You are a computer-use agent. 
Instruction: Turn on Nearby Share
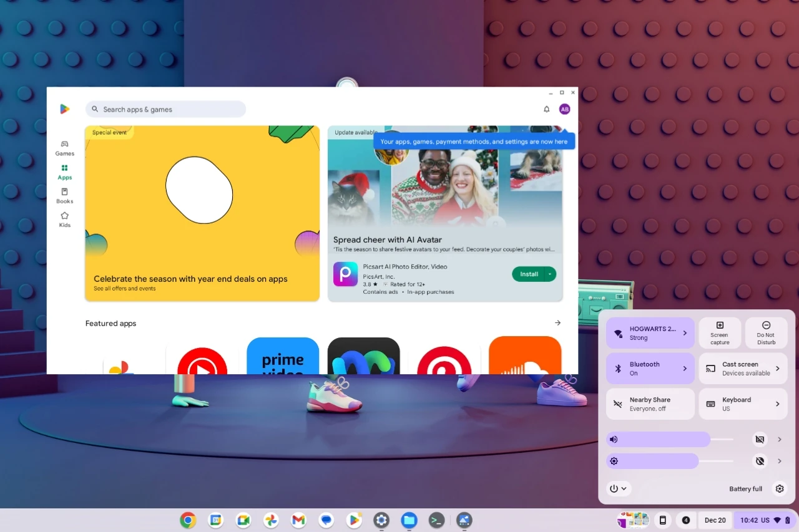pyautogui.click(x=650, y=404)
